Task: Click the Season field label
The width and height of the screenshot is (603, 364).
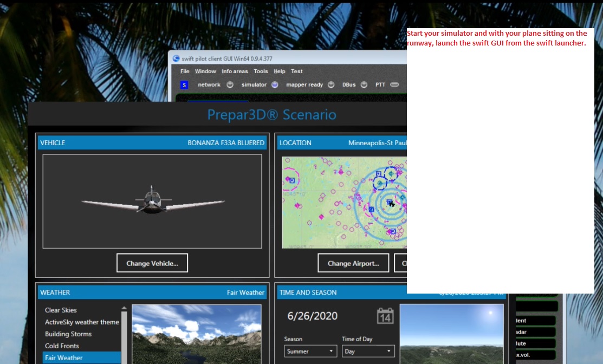Action: (293, 339)
